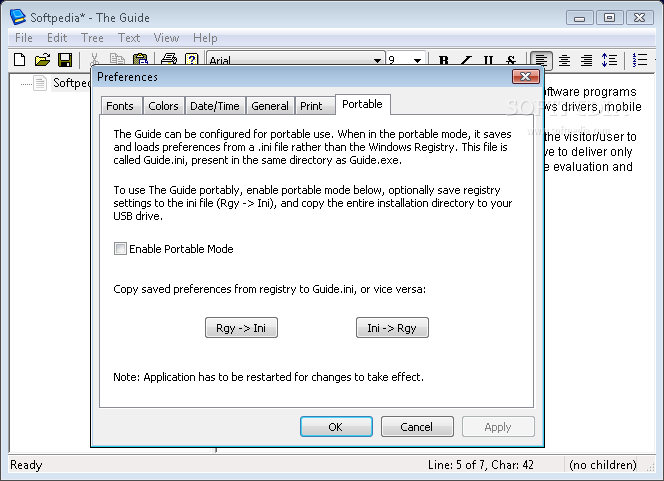Click the Print toolbar icon
The image size is (664, 481).
(x=169, y=60)
